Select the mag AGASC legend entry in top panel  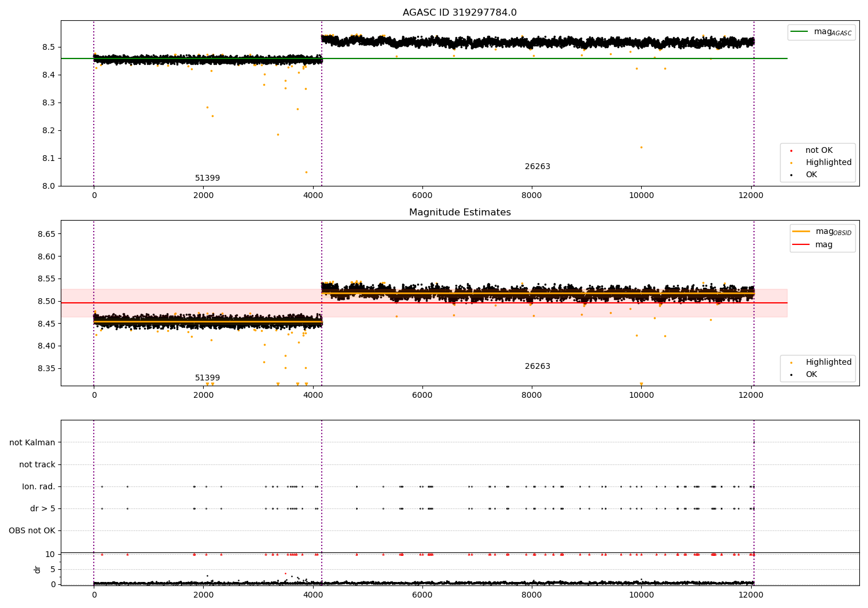point(821,32)
